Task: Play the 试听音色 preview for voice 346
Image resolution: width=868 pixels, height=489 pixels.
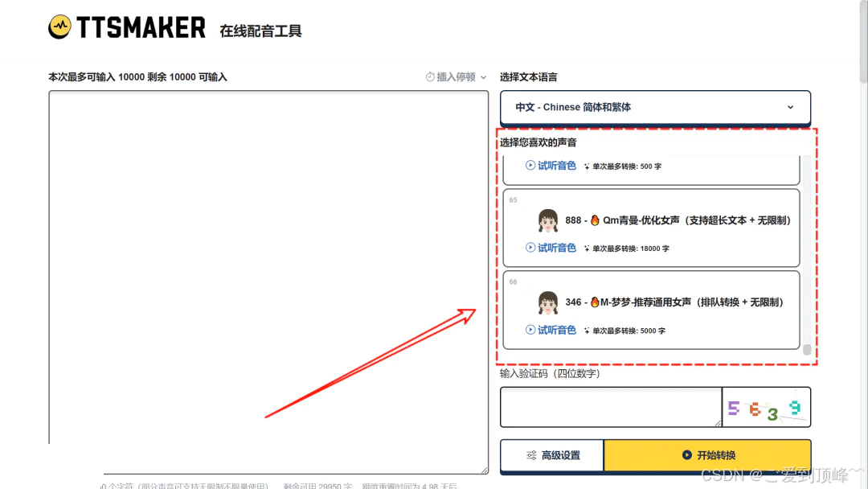Action: (551, 330)
